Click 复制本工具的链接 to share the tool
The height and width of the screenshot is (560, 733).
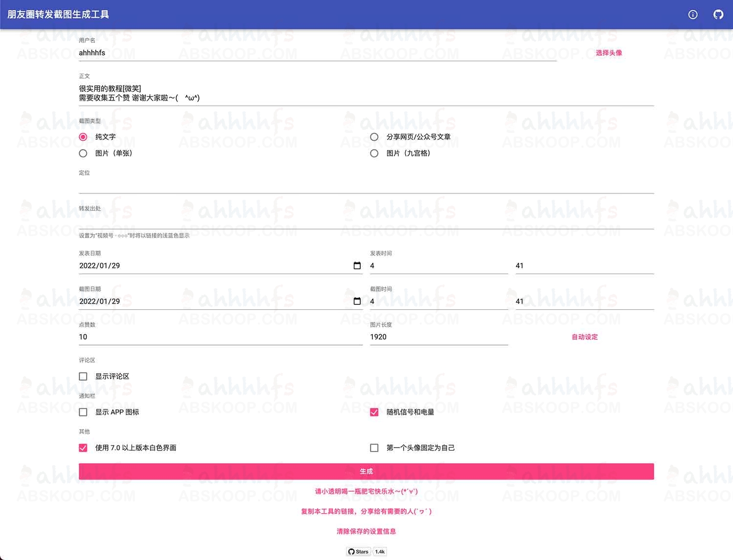tap(366, 511)
